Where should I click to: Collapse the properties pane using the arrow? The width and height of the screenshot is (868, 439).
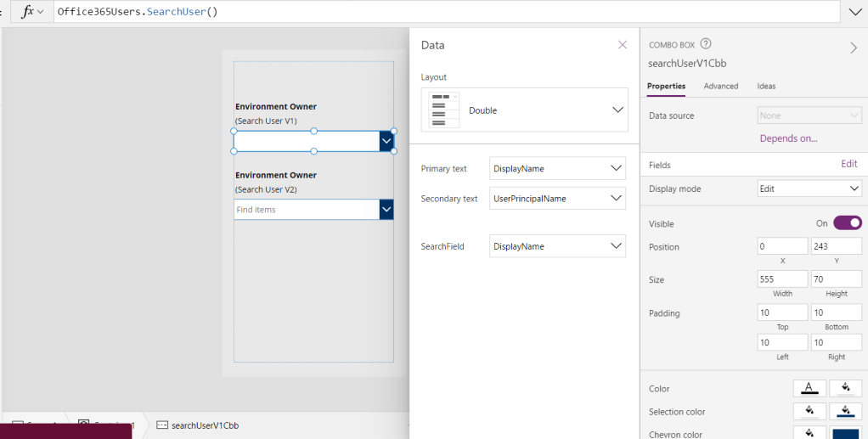(x=854, y=48)
